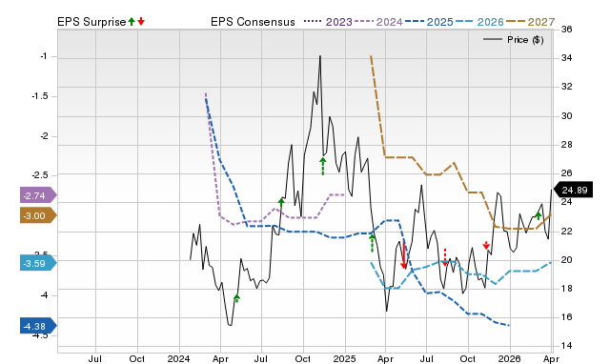The width and height of the screenshot is (610, 364).
Task: Click the long red surprise arrow near May 2025
Action: click(x=404, y=254)
